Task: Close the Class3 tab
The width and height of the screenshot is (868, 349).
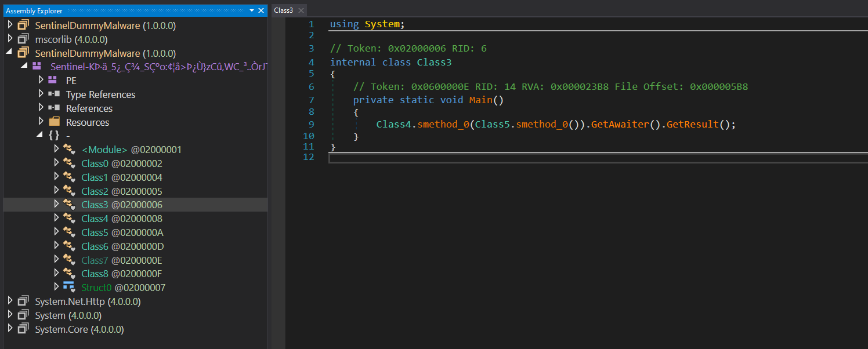Action: (x=301, y=10)
